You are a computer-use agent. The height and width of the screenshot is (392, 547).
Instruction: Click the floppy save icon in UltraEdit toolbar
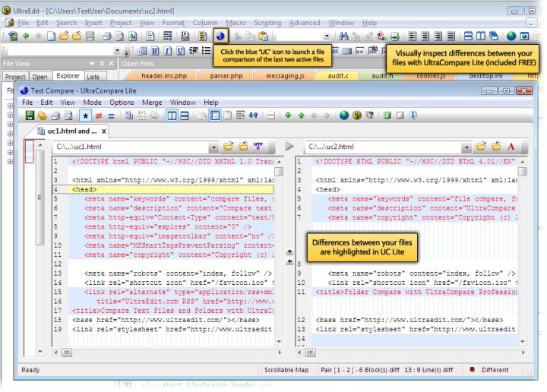(x=90, y=36)
